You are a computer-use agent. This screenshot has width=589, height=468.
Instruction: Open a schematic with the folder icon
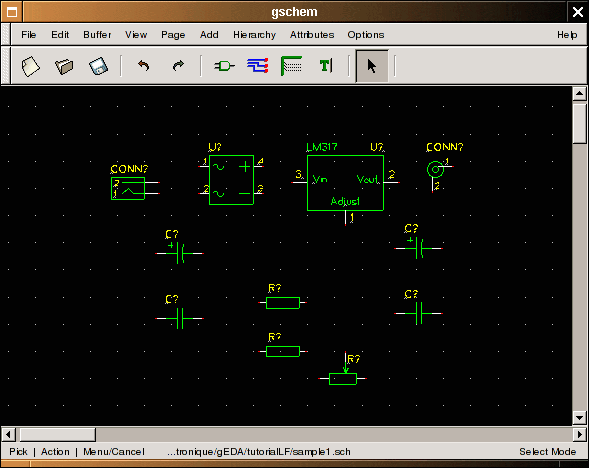click(x=64, y=66)
